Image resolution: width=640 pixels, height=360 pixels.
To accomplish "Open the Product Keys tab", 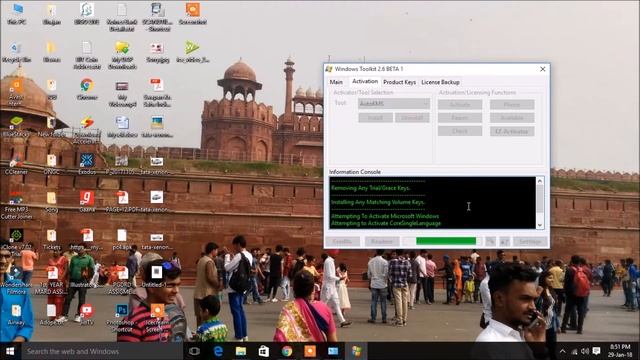I will tap(399, 82).
